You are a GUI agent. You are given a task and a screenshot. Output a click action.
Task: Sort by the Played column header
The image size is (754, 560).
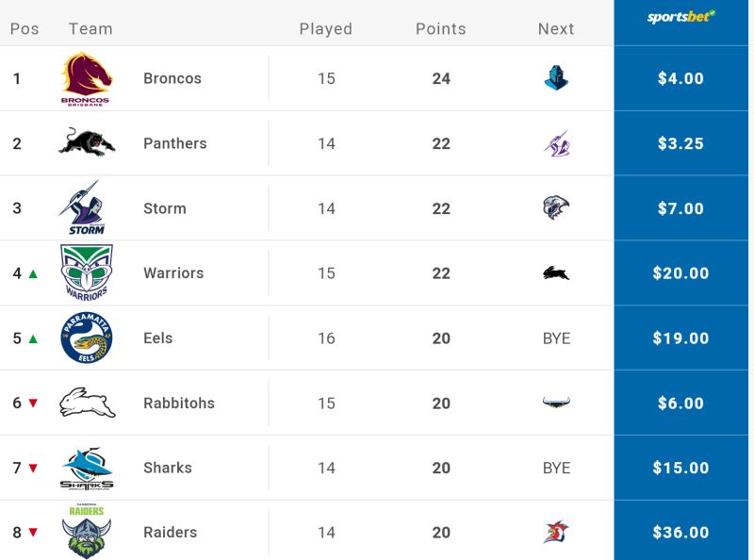[326, 29]
